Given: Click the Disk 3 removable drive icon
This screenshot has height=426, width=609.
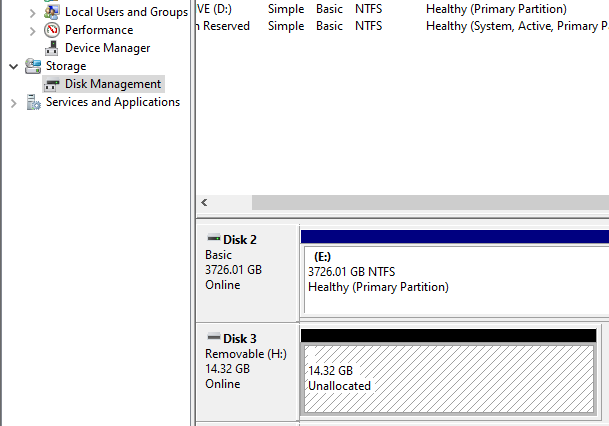Looking at the screenshot, I should click(213, 338).
